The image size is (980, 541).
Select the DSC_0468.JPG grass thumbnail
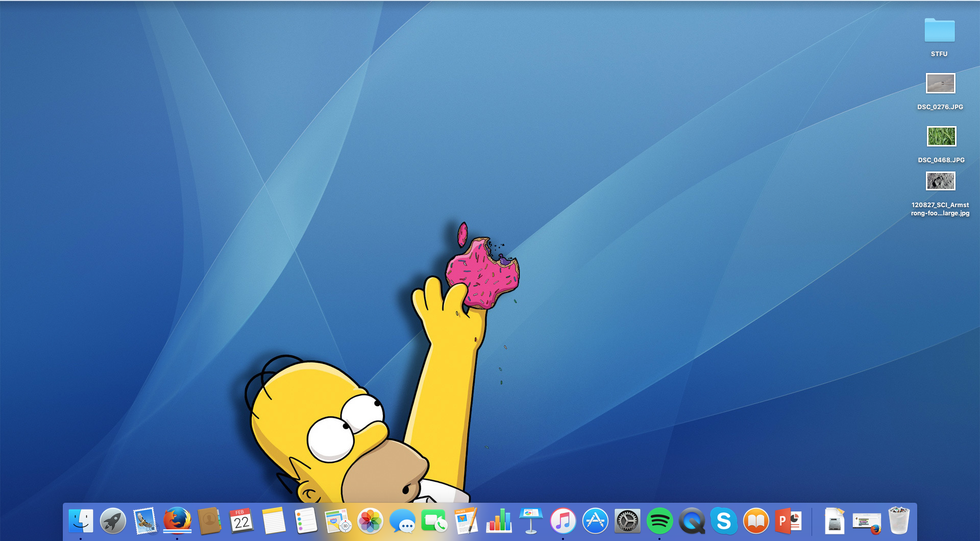tap(941, 136)
